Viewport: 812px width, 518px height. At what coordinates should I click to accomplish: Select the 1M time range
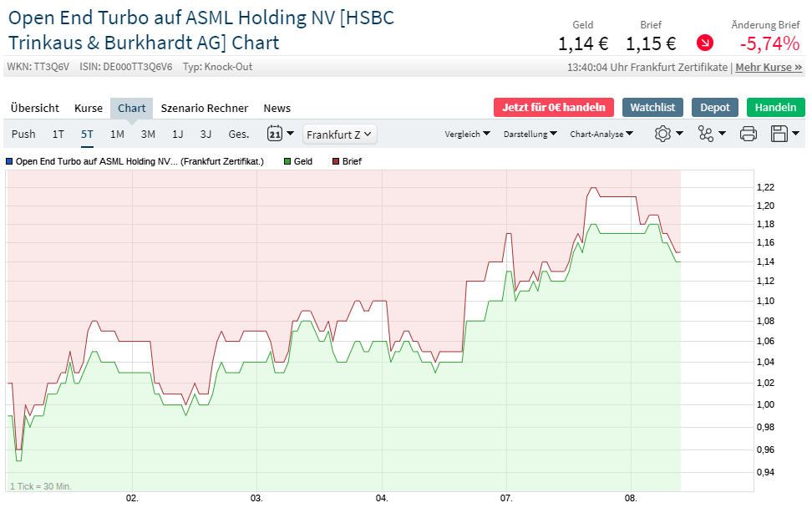pyautogui.click(x=117, y=135)
